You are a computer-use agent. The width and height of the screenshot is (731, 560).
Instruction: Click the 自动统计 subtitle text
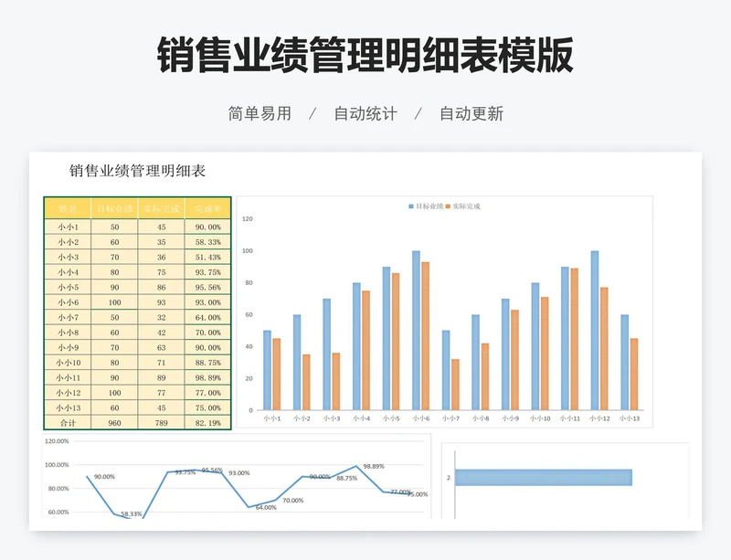pyautogui.click(x=365, y=114)
